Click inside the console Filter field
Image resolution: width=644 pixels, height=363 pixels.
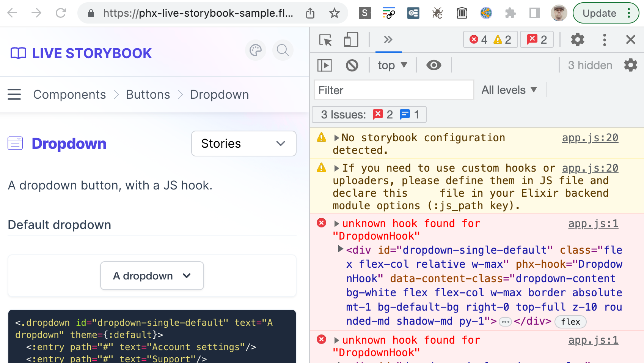pyautogui.click(x=393, y=90)
